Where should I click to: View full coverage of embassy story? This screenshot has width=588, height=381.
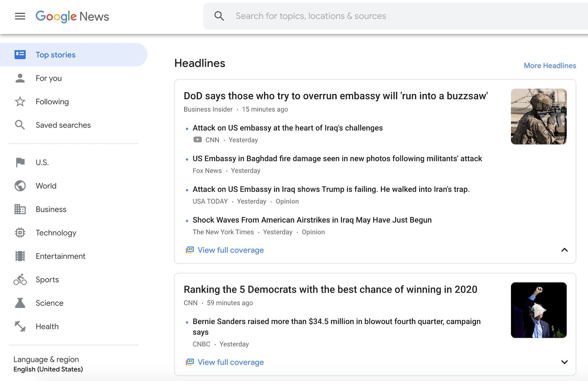230,250
